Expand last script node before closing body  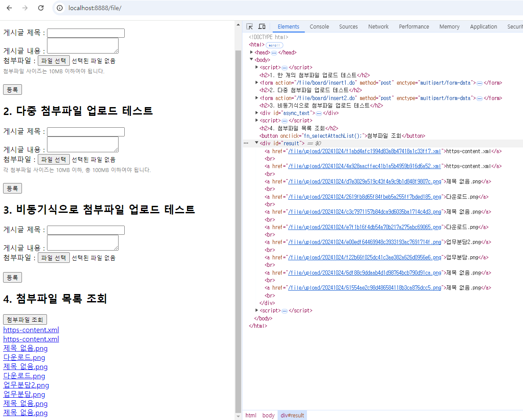tap(256, 310)
